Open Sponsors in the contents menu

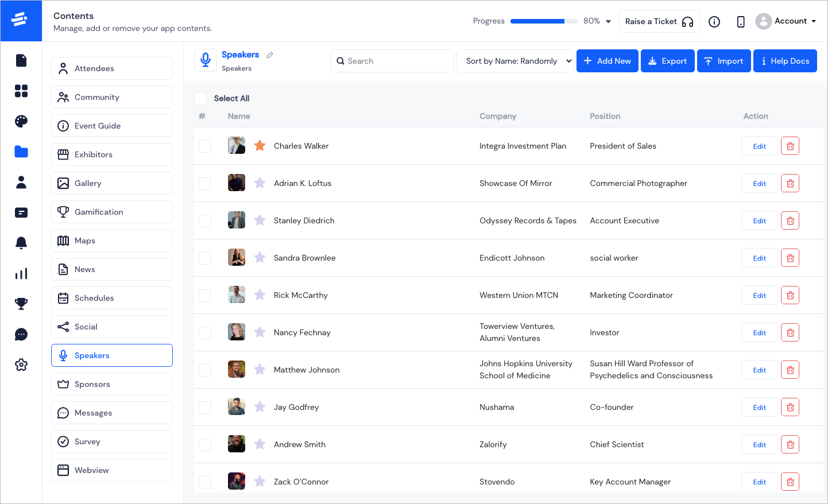tap(112, 384)
